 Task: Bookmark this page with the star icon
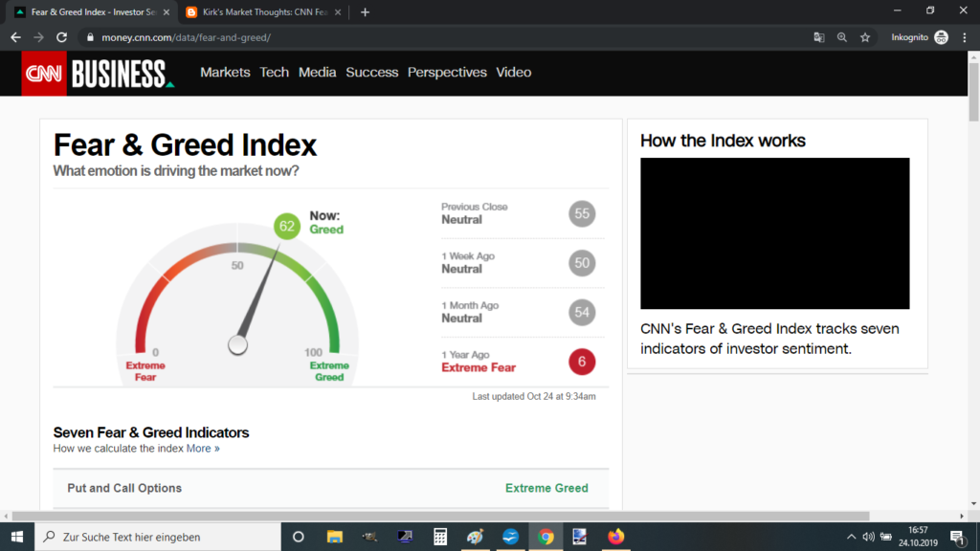(x=865, y=37)
